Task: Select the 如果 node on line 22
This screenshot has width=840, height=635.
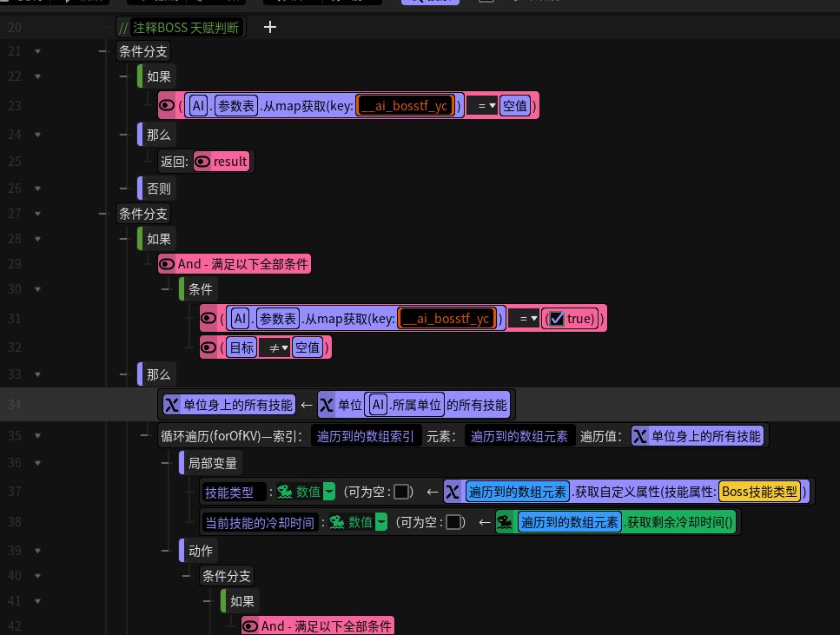Action: coord(155,76)
